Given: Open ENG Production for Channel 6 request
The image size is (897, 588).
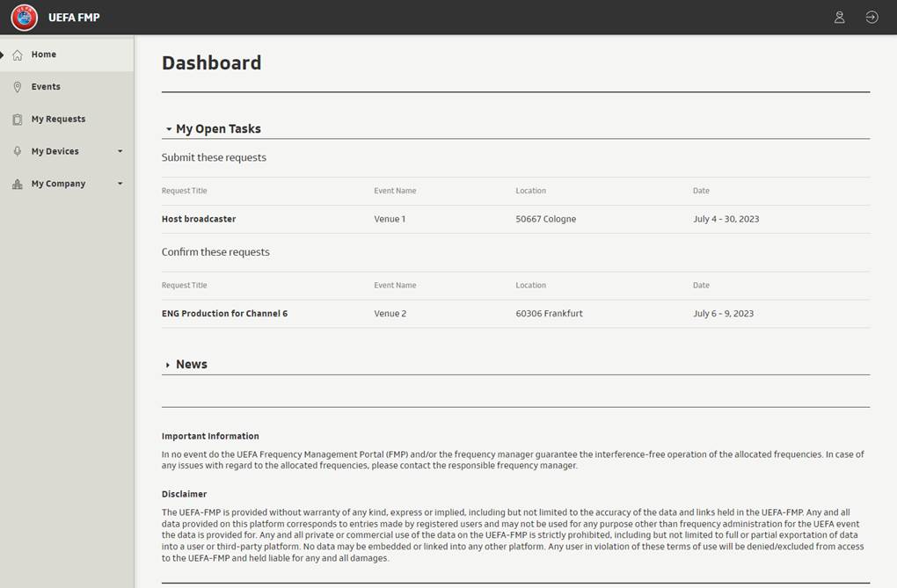Looking at the screenshot, I should pos(224,314).
